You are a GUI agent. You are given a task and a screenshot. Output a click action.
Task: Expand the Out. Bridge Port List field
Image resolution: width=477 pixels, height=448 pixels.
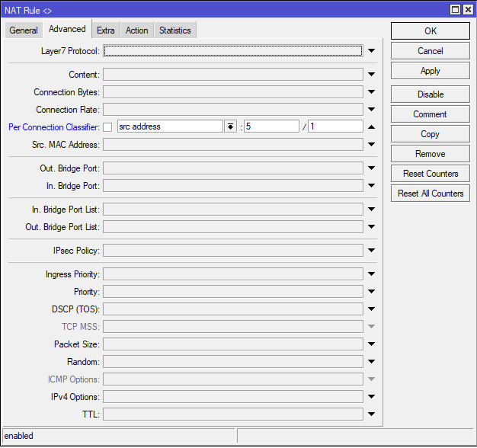371,226
